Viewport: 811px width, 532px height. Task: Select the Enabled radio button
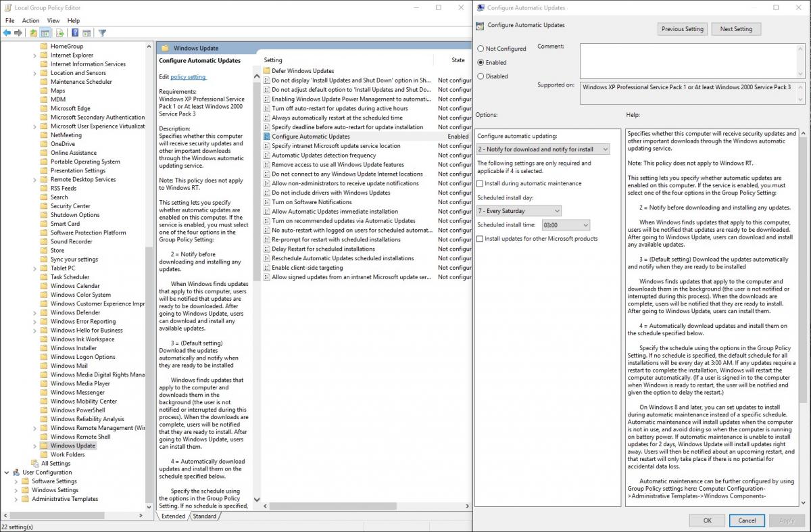tap(481, 62)
